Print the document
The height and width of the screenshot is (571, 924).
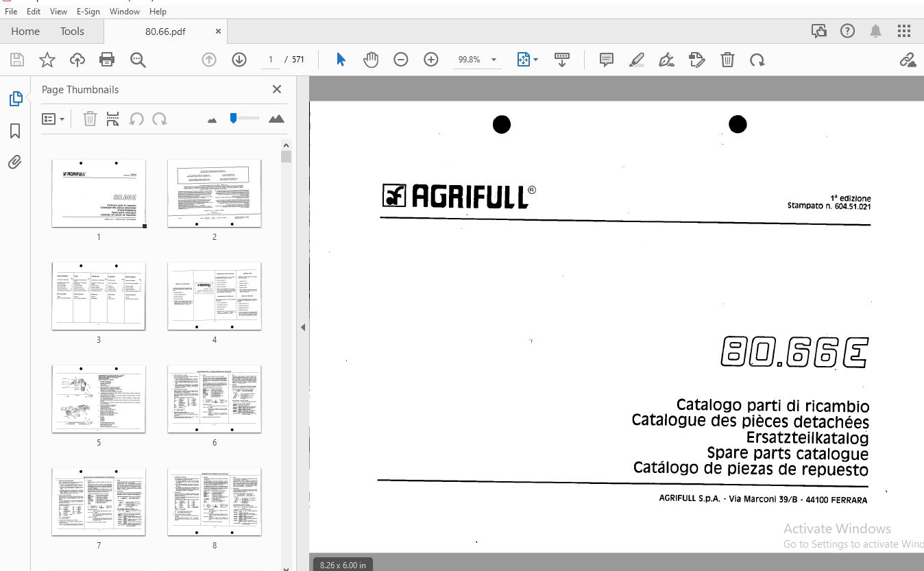pyautogui.click(x=107, y=60)
